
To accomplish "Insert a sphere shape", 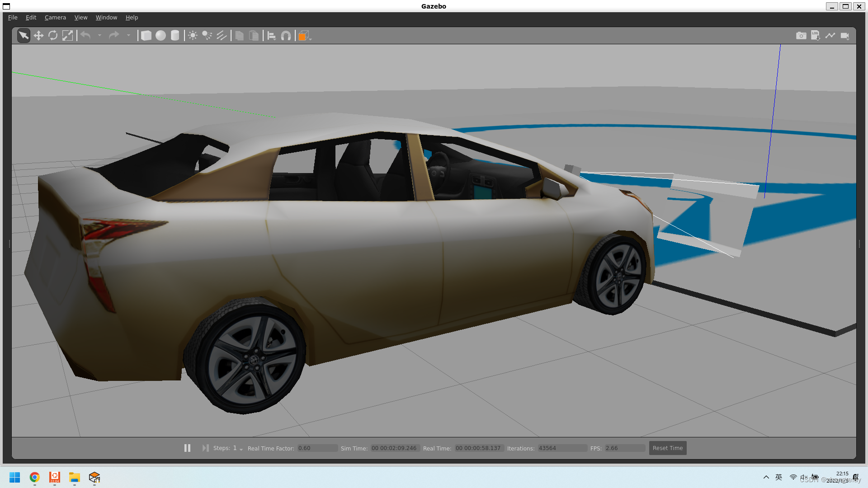I will tap(160, 36).
